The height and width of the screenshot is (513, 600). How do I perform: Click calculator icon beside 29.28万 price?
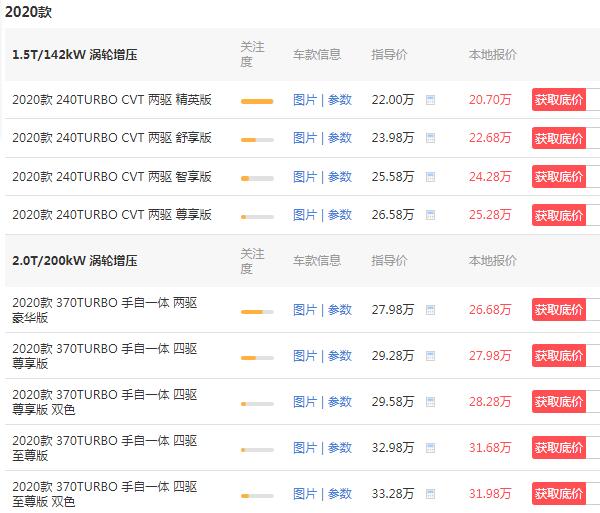(x=430, y=356)
